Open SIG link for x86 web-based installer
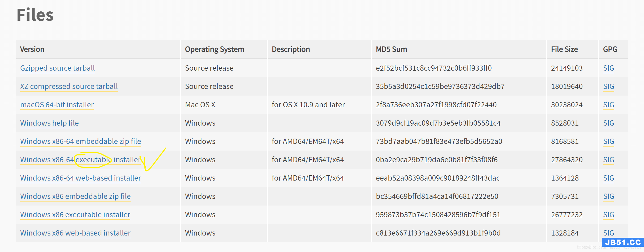644x252 pixels. click(x=608, y=233)
